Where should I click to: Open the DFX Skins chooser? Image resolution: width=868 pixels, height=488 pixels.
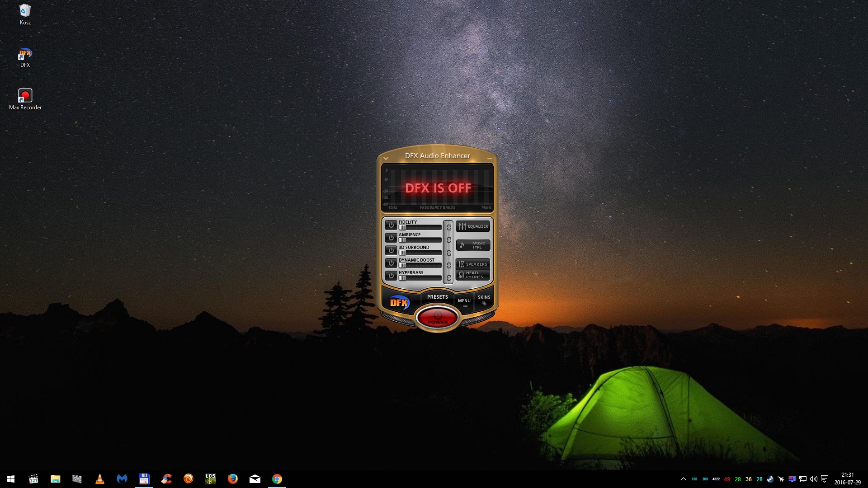point(484,300)
